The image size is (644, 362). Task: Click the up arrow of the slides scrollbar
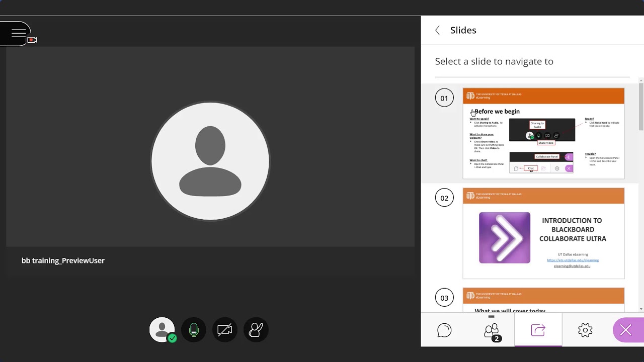click(x=641, y=80)
